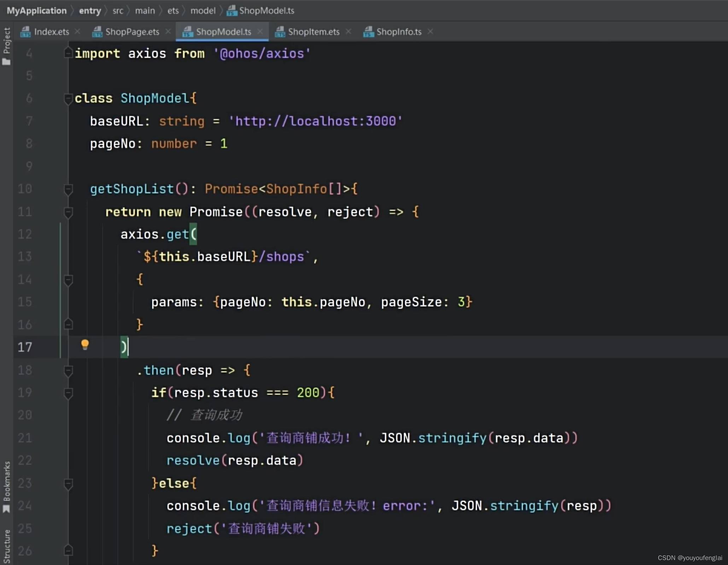
Task: Click JSON.stringify(resp.data) on line 21
Action: (x=479, y=438)
